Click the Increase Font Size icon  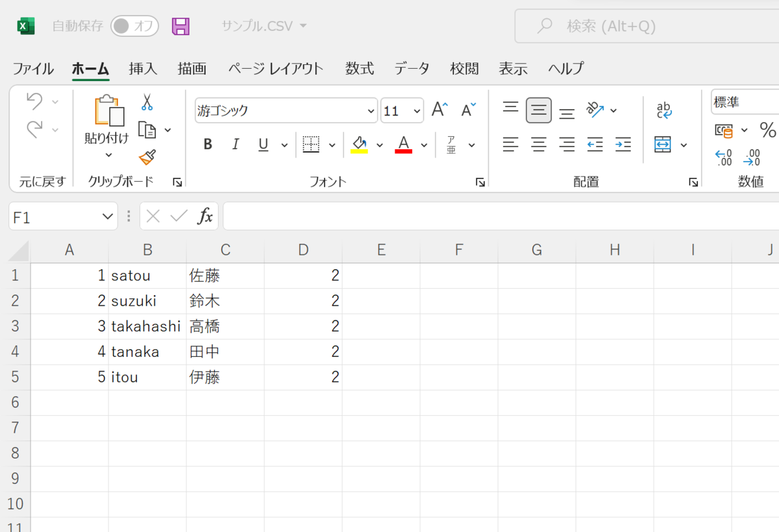click(x=438, y=109)
